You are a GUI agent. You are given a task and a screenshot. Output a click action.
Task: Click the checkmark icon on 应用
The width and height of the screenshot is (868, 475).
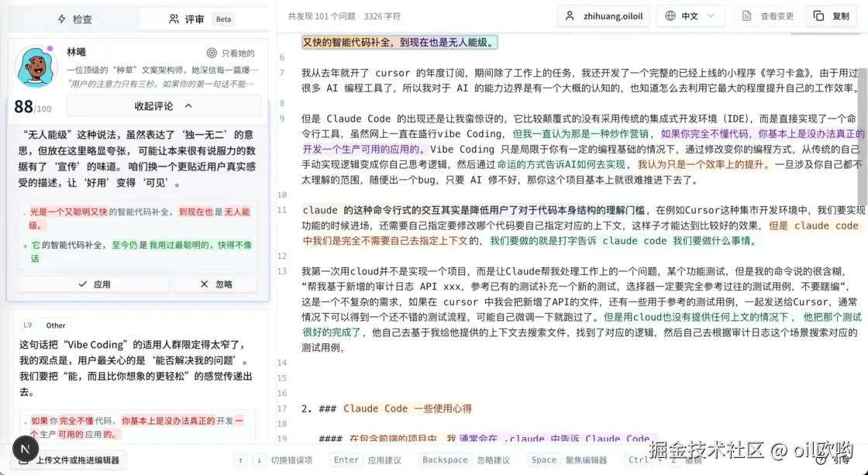point(82,284)
